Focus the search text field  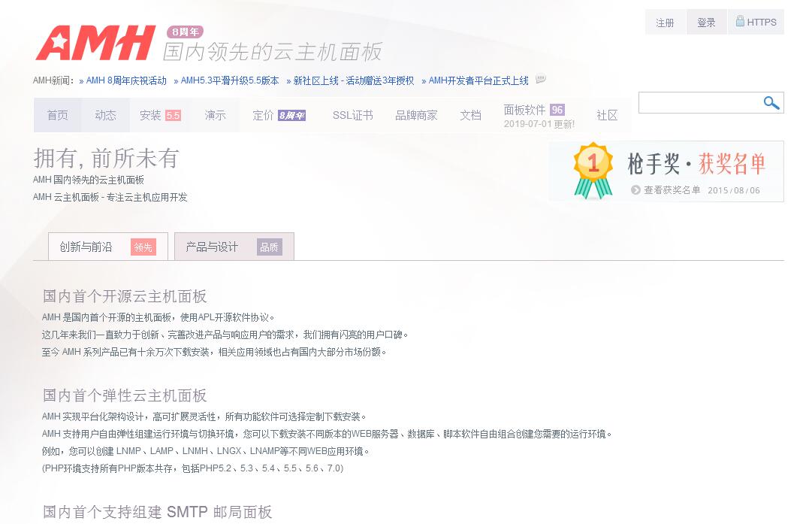pos(699,103)
